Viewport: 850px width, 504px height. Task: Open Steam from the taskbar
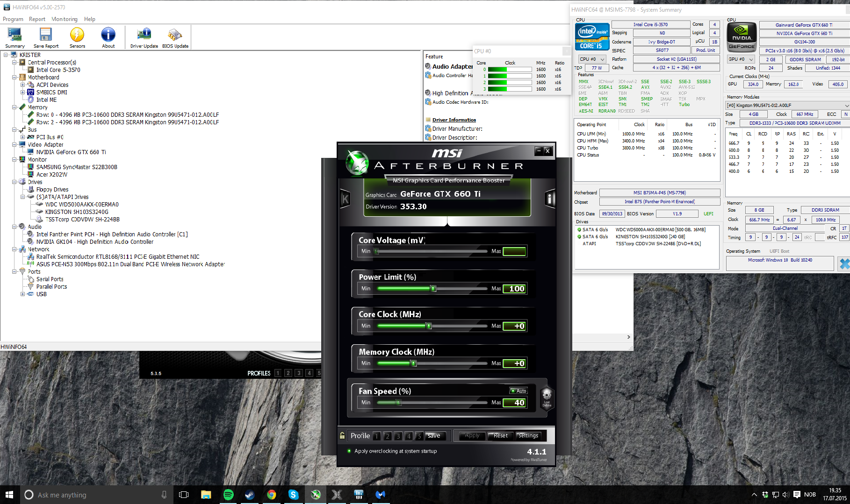tap(250, 495)
